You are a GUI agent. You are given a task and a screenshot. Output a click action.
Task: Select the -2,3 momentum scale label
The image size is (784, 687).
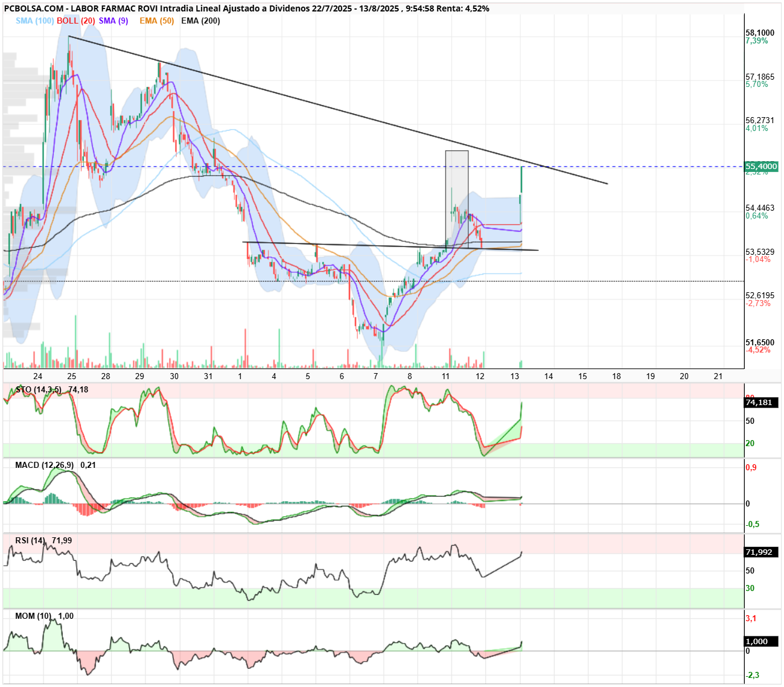pos(753,675)
